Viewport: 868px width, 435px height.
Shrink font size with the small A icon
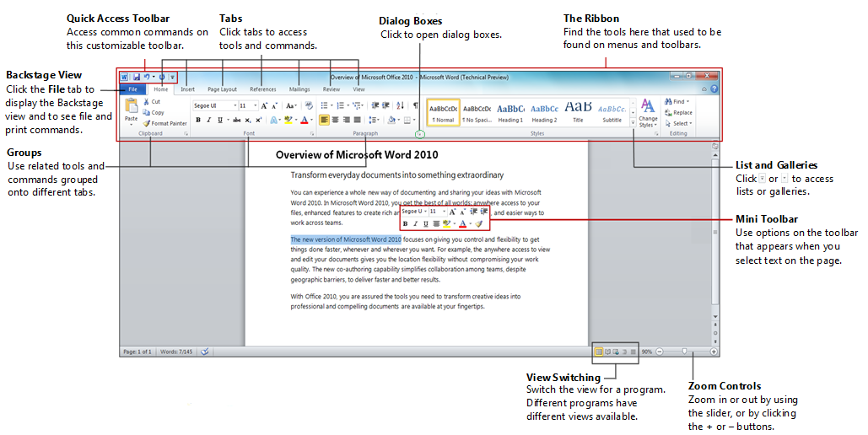pyautogui.click(x=275, y=105)
